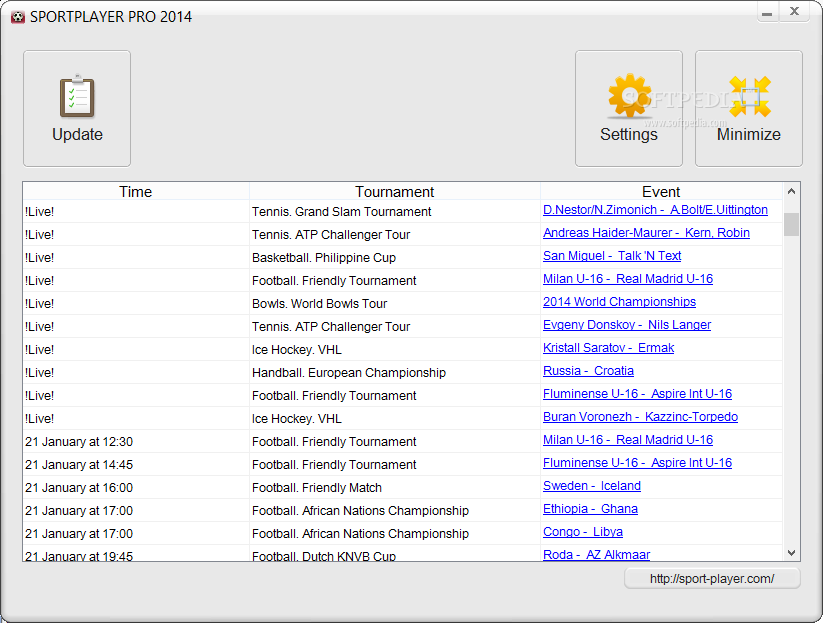Open the Roda - AZ Alkmaar event link
This screenshot has height=623, width=823.
(x=596, y=555)
